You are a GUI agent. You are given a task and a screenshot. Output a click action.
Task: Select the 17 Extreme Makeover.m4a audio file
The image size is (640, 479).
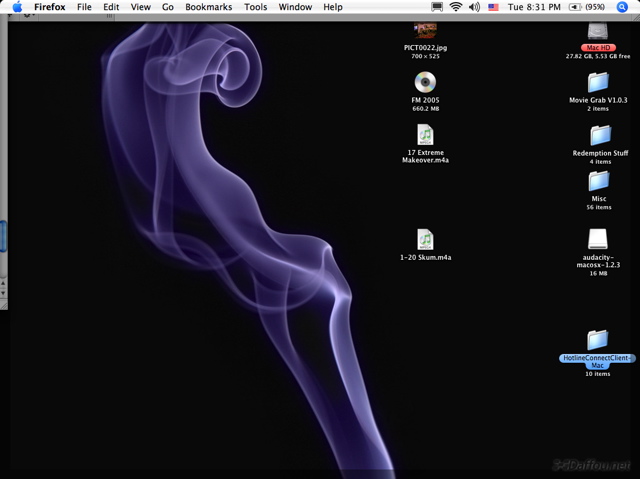[426, 135]
